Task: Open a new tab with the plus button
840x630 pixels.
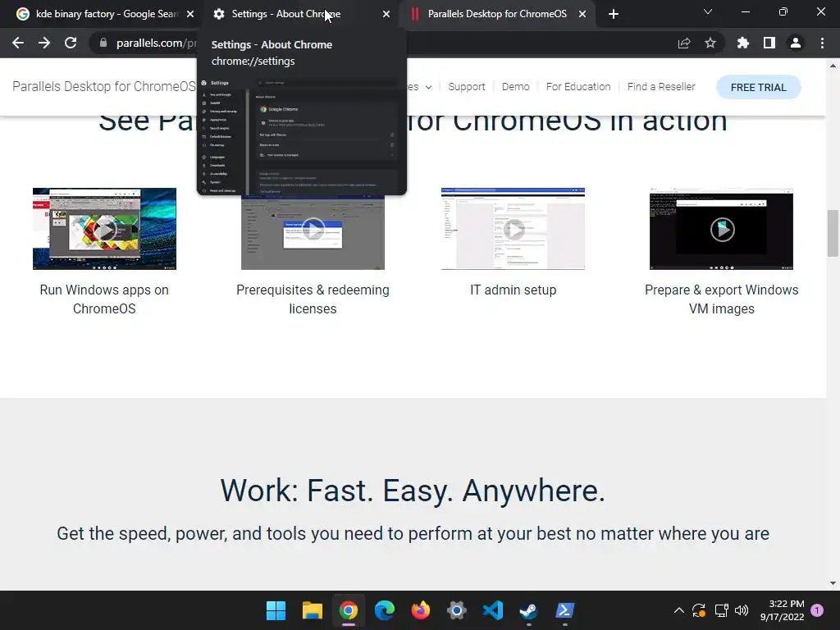Action: pyautogui.click(x=614, y=15)
